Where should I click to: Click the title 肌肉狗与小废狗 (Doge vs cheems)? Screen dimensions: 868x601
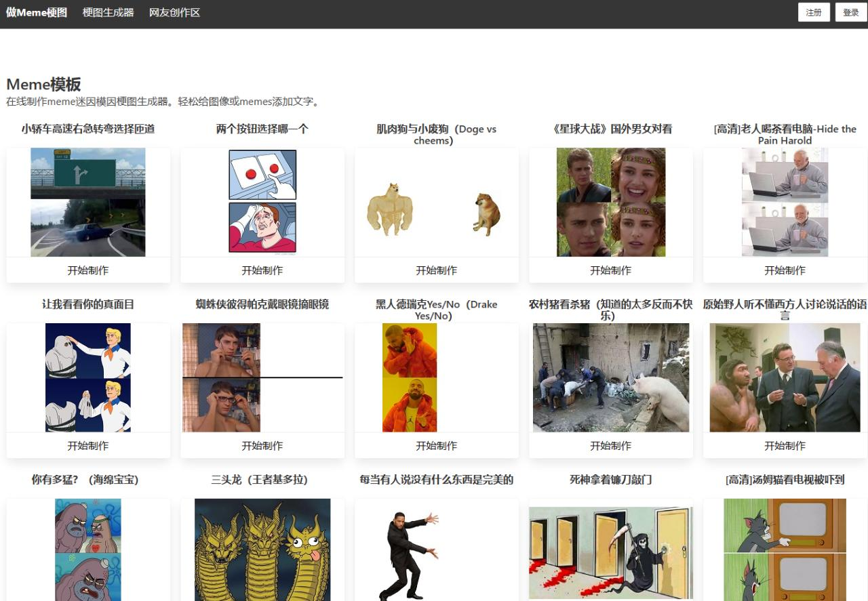(437, 135)
